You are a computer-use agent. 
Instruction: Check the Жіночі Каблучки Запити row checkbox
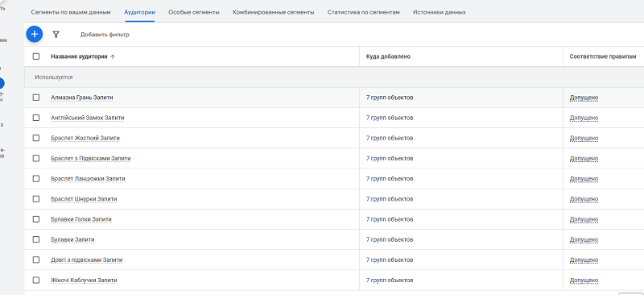(36, 280)
